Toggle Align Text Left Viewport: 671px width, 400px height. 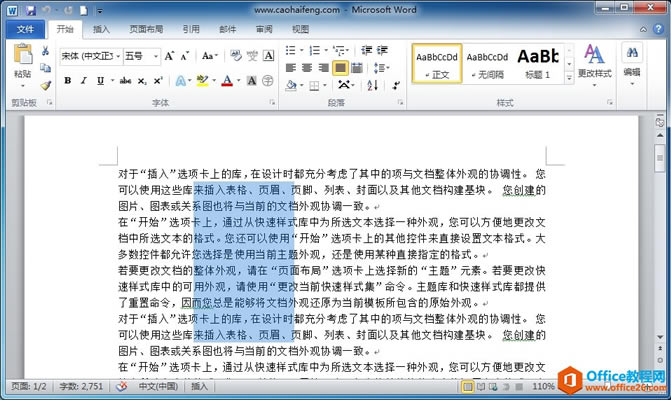tap(291, 68)
